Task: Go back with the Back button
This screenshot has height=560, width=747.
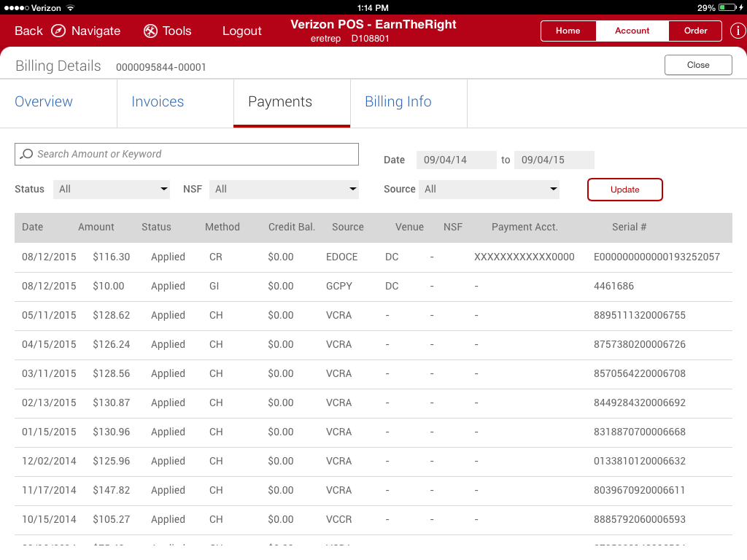Action: point(28,31)
